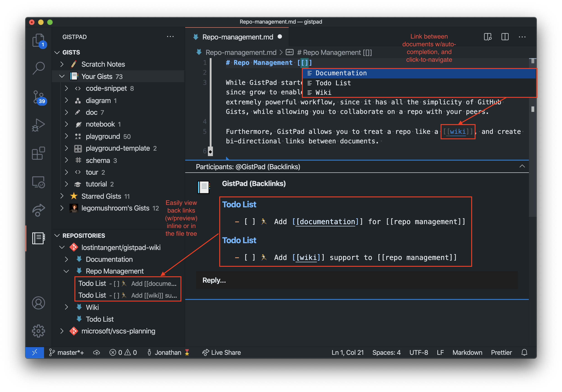Open the first Todo List backlink heading
562x392 pixels.
coord(239,205)
